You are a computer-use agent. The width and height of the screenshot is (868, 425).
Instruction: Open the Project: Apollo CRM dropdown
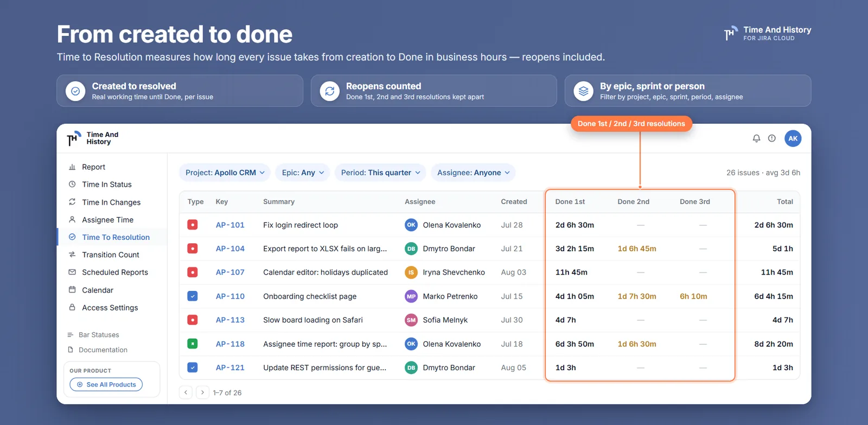click(225, 173)
